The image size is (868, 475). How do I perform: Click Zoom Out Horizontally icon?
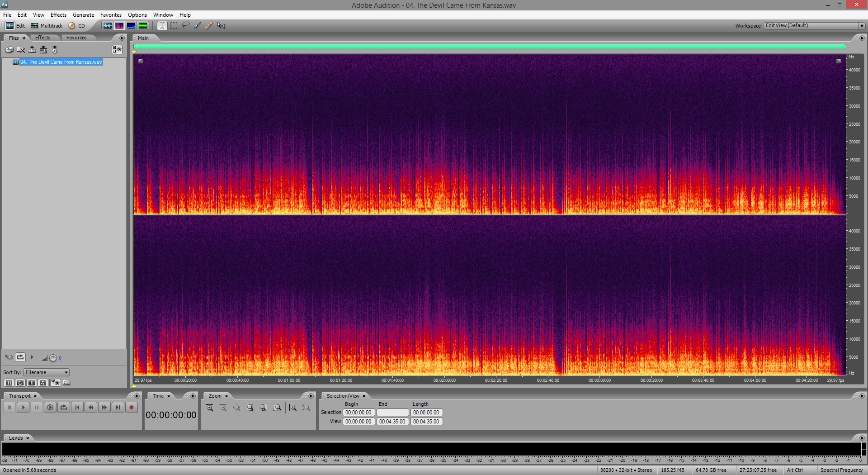click(x=223, y=408)
